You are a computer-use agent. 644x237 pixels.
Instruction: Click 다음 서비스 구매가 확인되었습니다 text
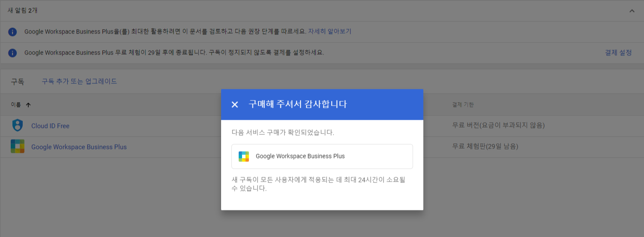coord(283,132)
